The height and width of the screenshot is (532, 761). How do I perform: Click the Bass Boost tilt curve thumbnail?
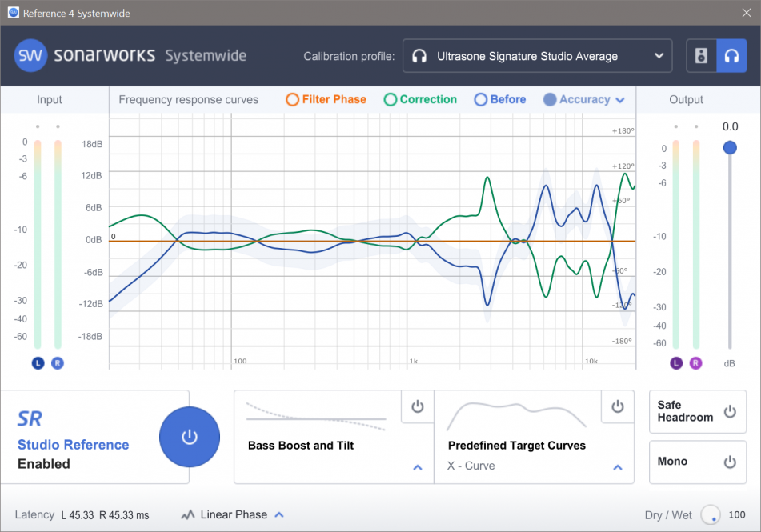(x=316, y=417)
